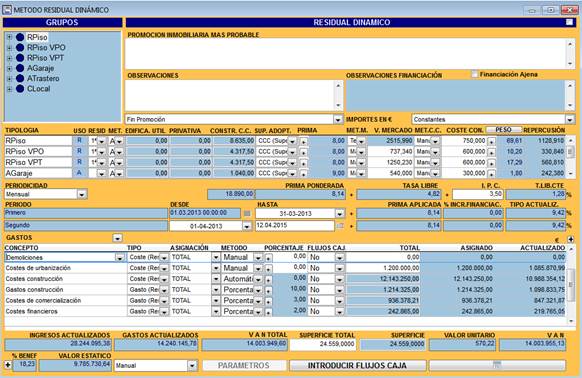Viewport: 582px width, 378px height.
Task: Click the plus icon above the ACTUALIZADO column
Action: coord(570,239)
